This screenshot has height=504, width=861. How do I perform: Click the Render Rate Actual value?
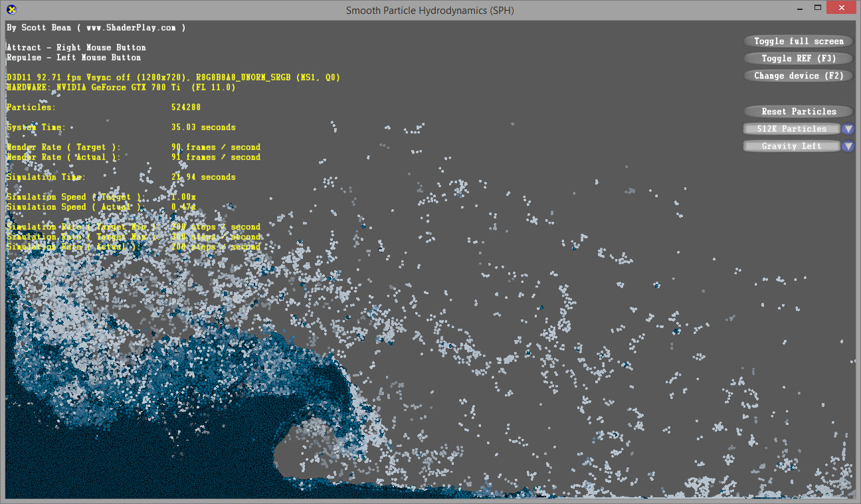[216, 157]
